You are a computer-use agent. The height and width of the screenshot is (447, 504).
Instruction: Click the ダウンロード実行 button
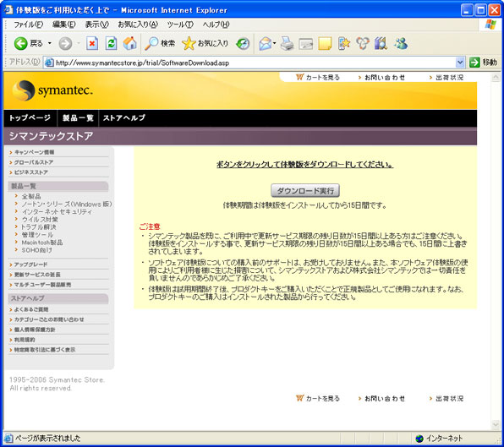[x=305, y=191]
